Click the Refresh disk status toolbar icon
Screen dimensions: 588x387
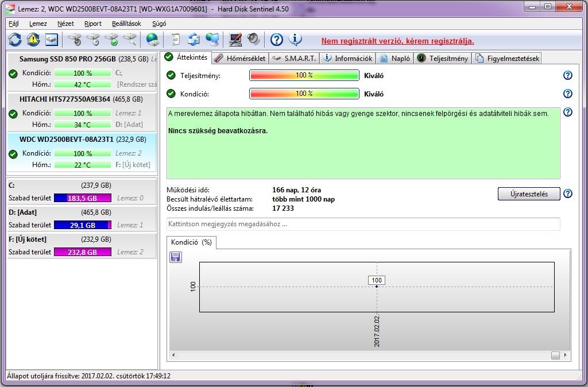pos(15,40)
